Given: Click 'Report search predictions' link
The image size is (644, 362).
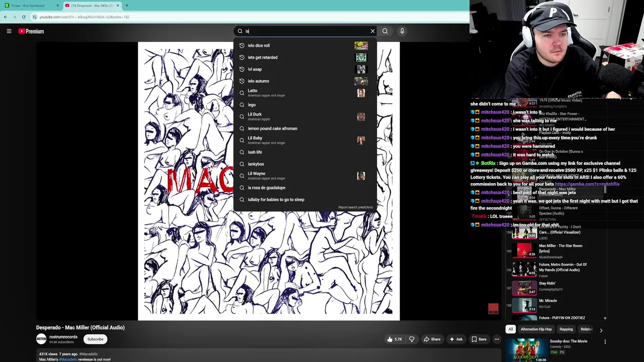Looking at the screenshot, I should point(355,207).
